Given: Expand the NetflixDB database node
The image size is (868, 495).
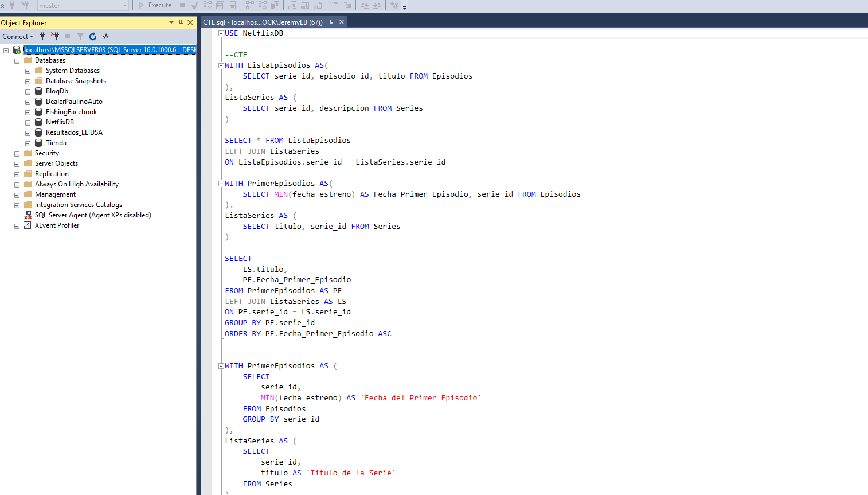Looking at the screenshot, I should coord(28,122).
